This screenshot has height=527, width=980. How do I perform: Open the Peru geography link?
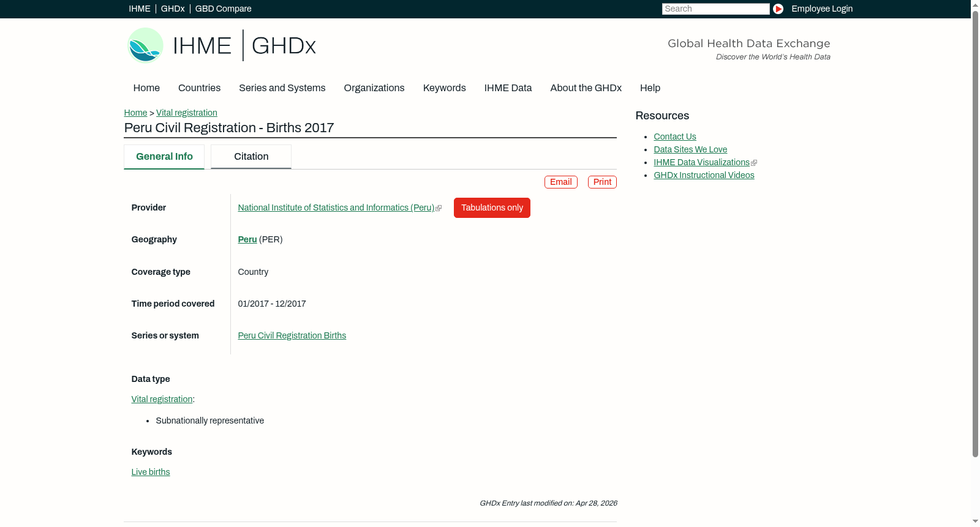[x=247, y=239]
